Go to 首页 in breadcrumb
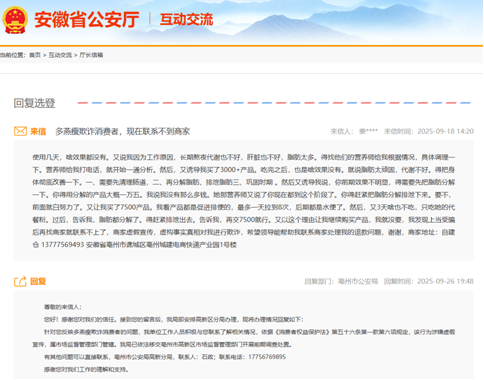 click(35, 55)
